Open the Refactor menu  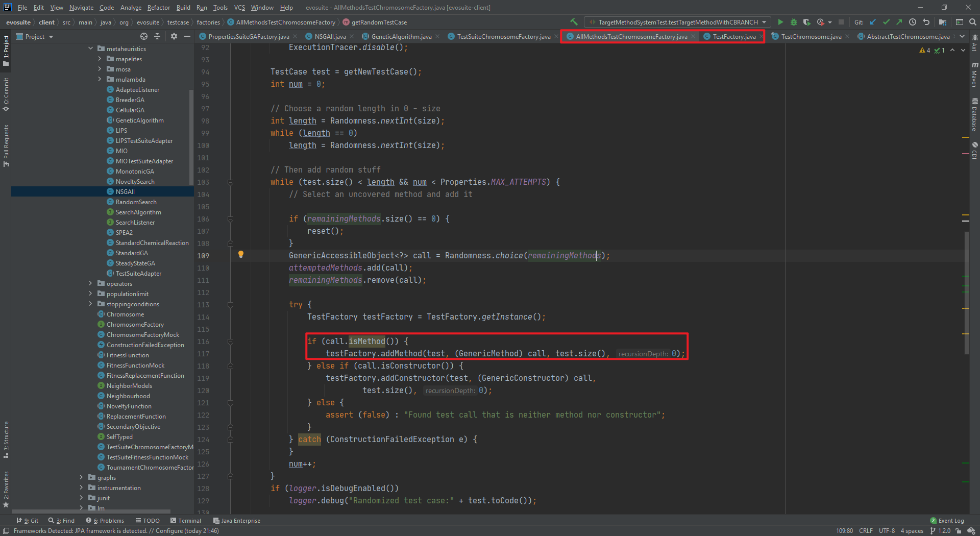click(158, 7)
